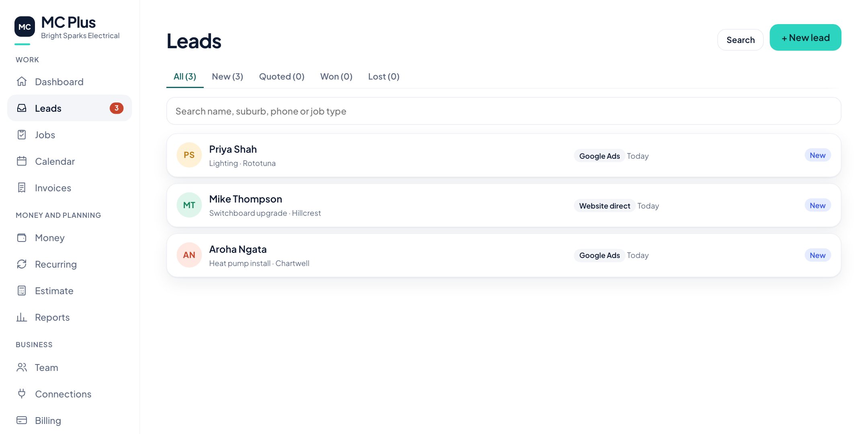Click the + New lead button

tap(805, 37)
